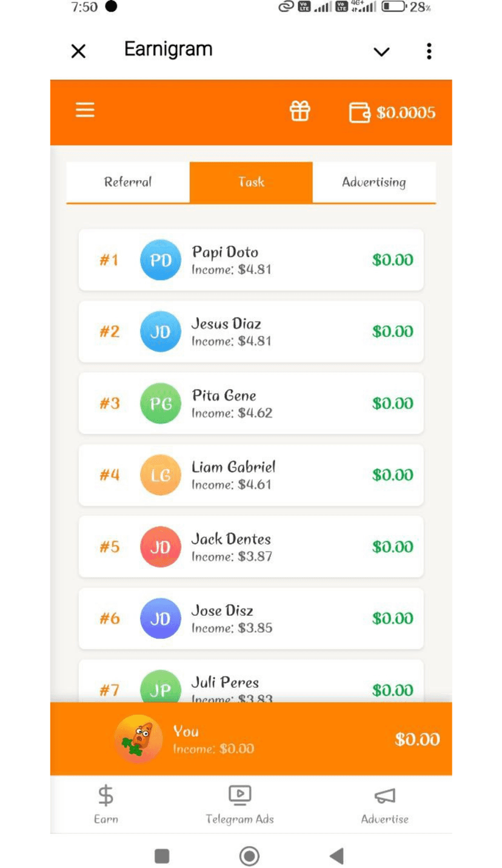
Task: Expand the downward chevron beside Earnigram
Action: (381, 52)
